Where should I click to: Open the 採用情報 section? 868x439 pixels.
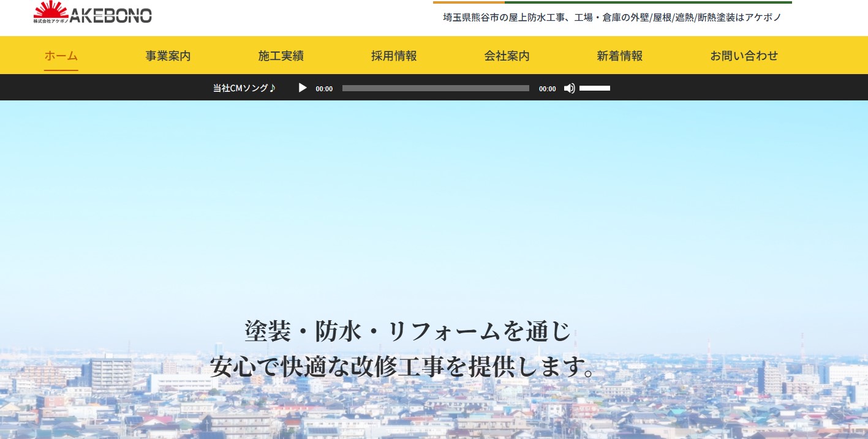(393, 56)
